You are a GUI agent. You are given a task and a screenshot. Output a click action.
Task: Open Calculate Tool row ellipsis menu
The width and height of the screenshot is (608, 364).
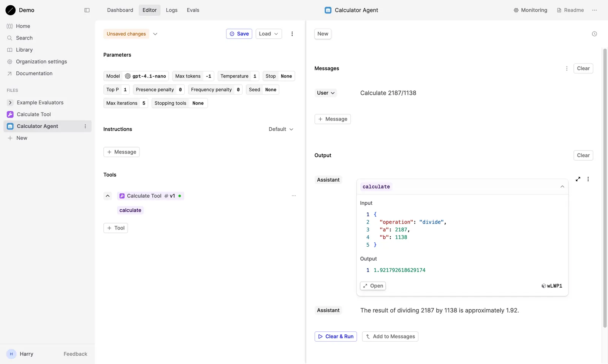294,196
